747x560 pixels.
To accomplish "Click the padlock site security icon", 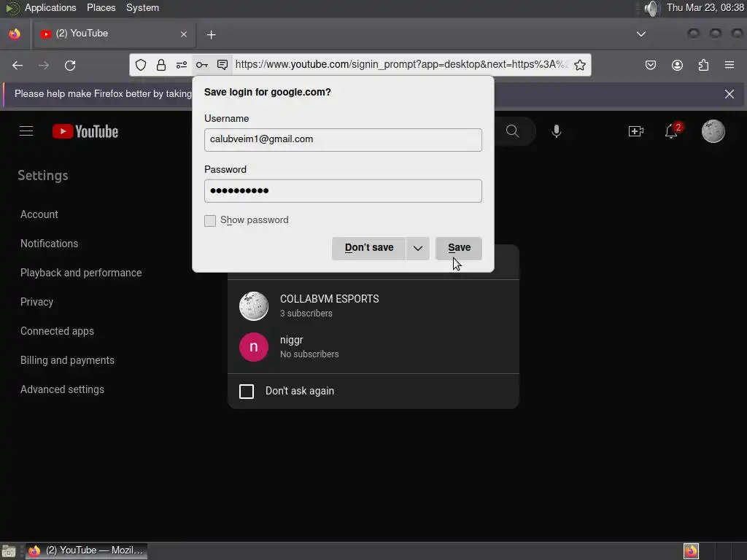I will (161, 65).
